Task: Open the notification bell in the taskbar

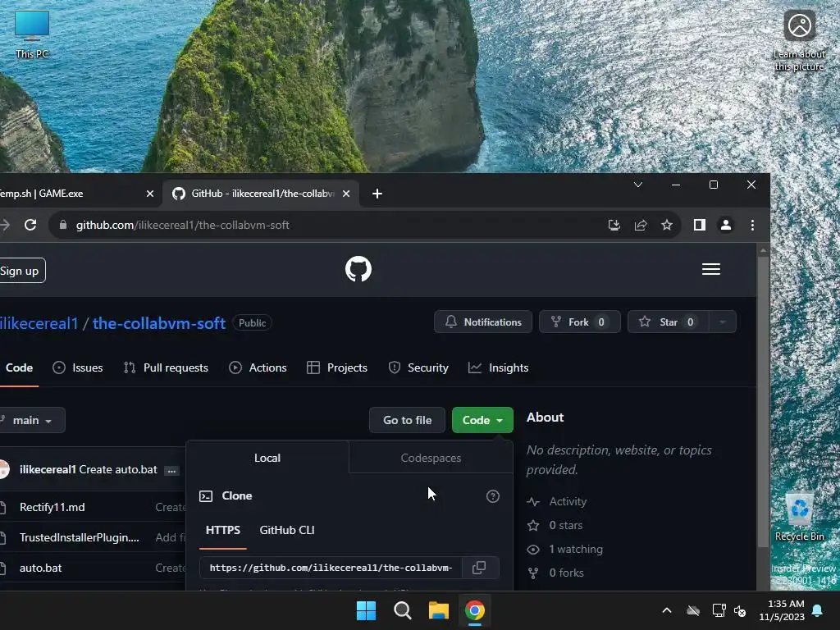Action: click(818, 610)
